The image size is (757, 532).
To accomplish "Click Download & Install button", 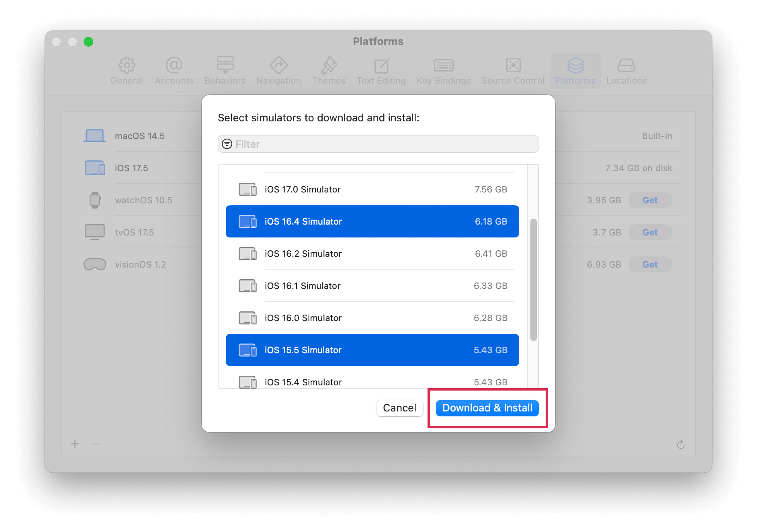I will (487, 408).
